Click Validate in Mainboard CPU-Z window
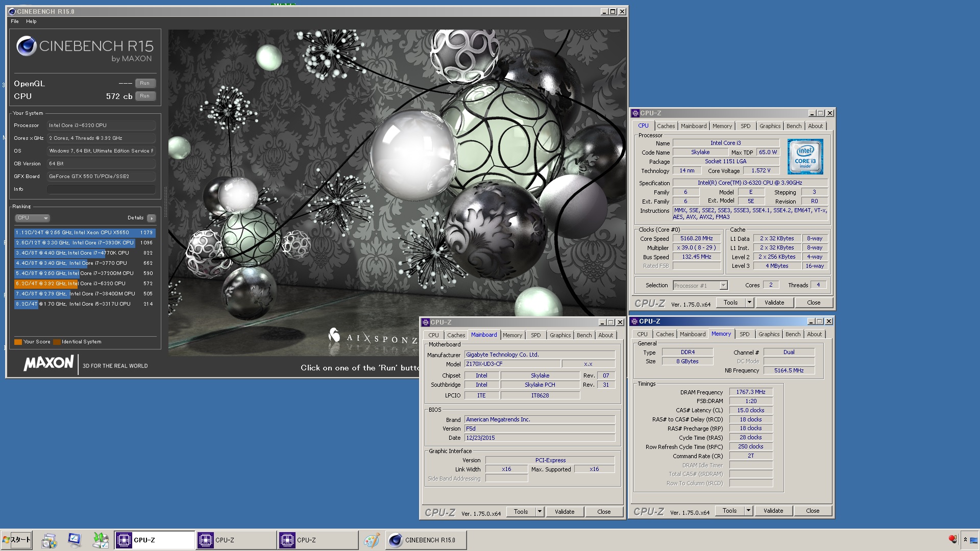 [565, 512]
